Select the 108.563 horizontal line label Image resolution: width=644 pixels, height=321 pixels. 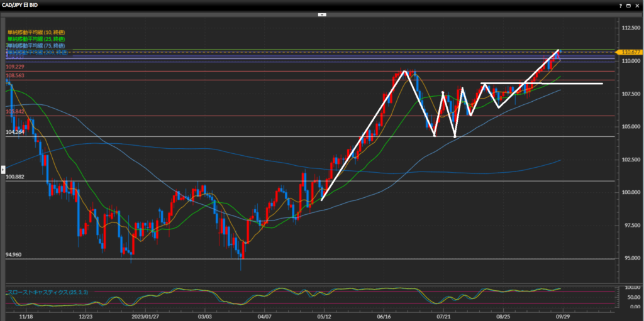[x=15, y=75]
